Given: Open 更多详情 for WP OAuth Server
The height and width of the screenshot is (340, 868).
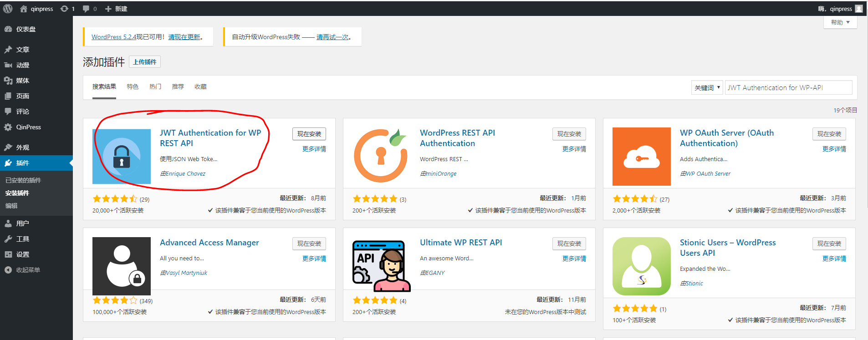Looking at the screenshot, I should [x=834, y=149].
